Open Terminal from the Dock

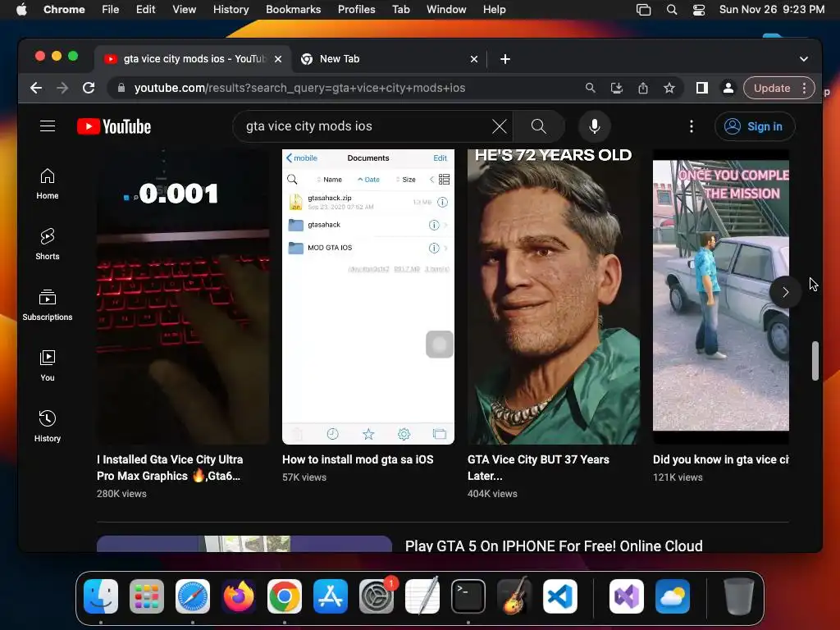tap(468, 596)
